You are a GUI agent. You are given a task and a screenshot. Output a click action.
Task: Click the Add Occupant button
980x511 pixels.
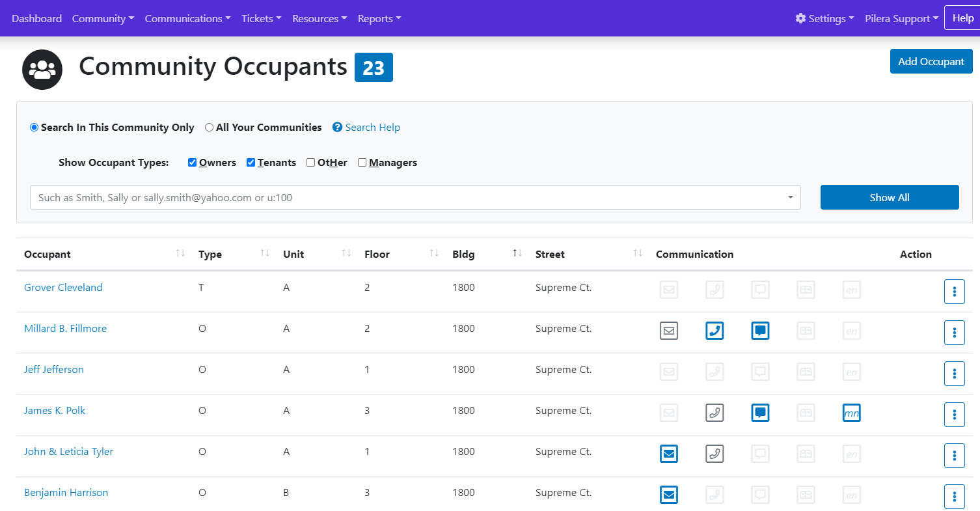click(x=931, y=61)
